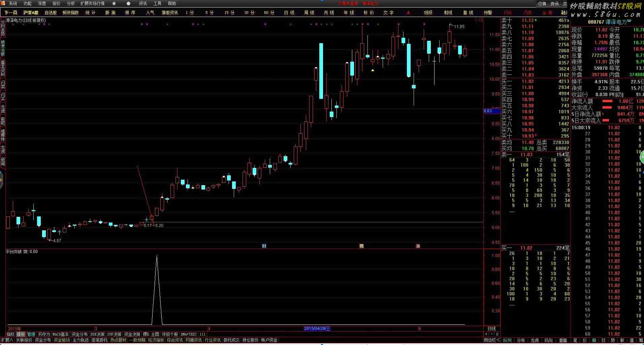Click the red triangle marker tool in toolbar
This screenshot has width=644, height=345.
(x=408, y=12)
